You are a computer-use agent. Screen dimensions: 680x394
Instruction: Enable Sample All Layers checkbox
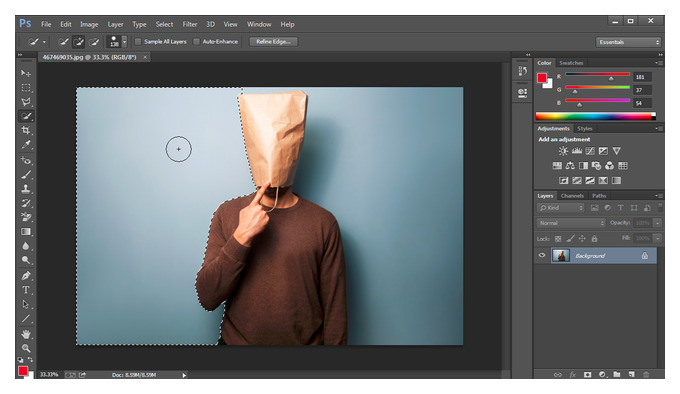coord(138,42)
